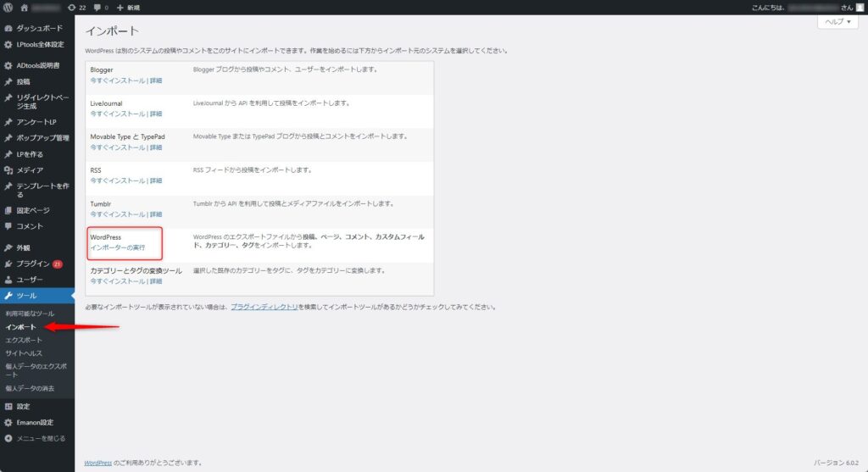Open the 固定ページ menu label
This screenshot has height=472, width=868.
(x=33, y=210)
